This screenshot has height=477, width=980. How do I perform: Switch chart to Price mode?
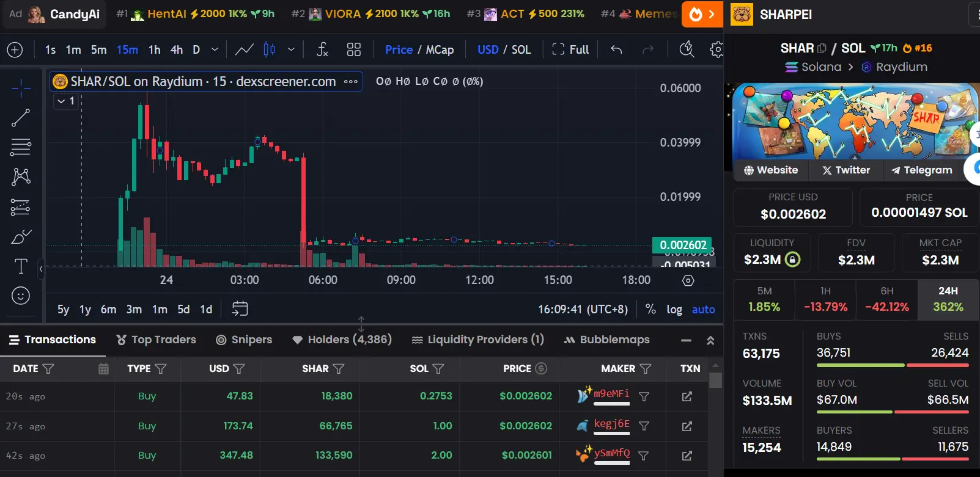coord(399,49)
